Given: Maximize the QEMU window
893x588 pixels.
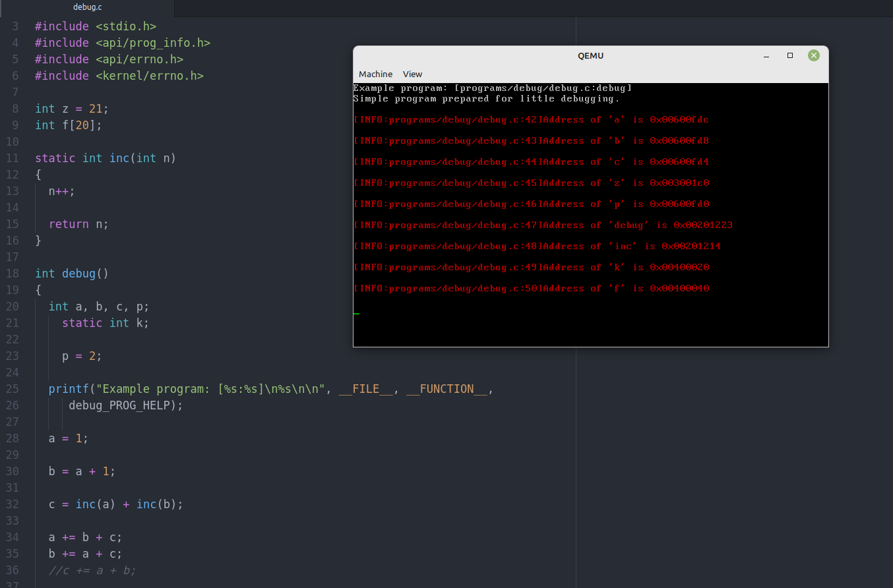Looking at the screenshot, I should 790,55.
